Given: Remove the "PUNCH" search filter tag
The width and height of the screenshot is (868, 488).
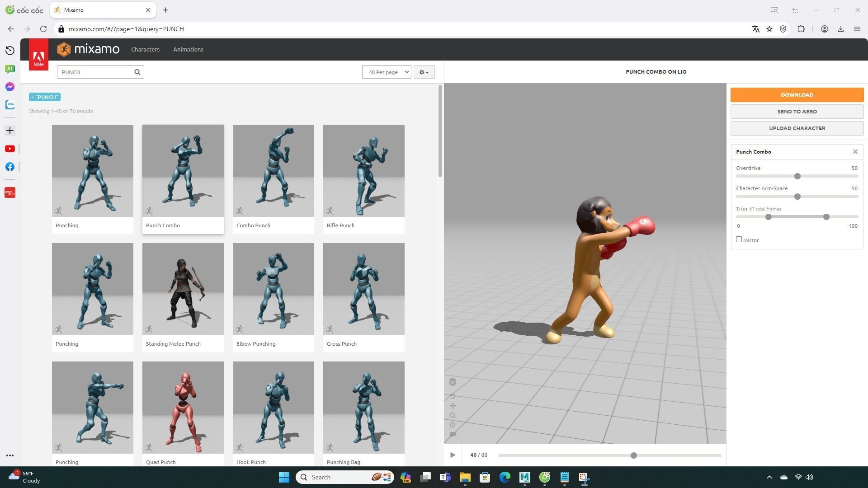Looking at the screenshot, I should click(x=45, y=97).
